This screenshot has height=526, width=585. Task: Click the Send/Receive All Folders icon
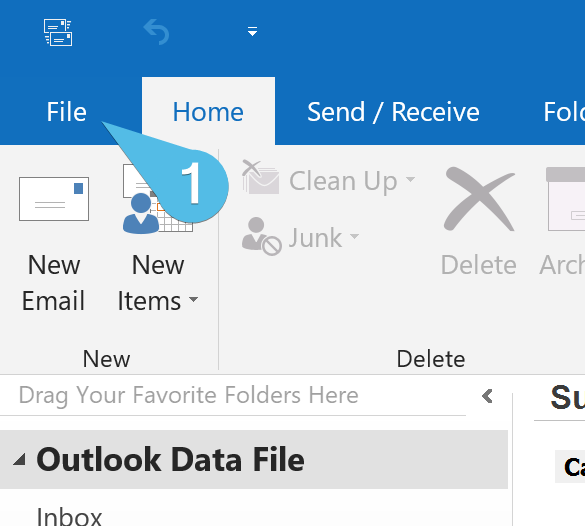[58, 32]
